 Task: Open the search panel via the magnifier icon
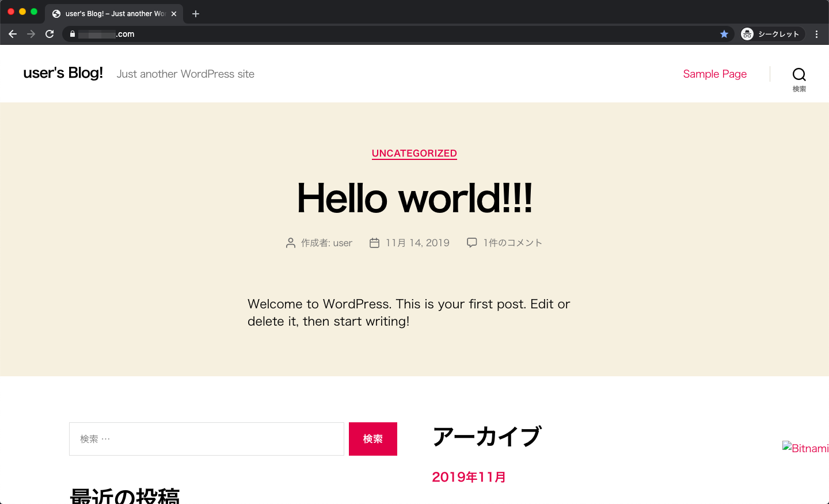tap(799, 74)
